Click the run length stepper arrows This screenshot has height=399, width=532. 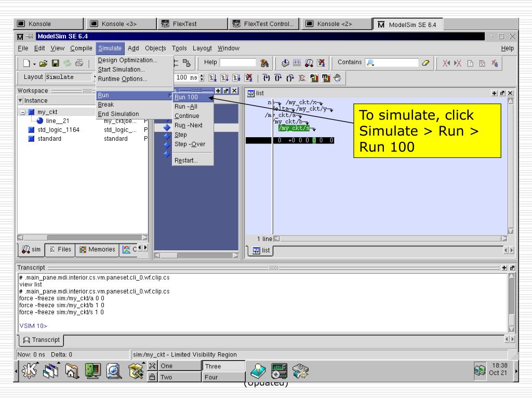(202, 78)
